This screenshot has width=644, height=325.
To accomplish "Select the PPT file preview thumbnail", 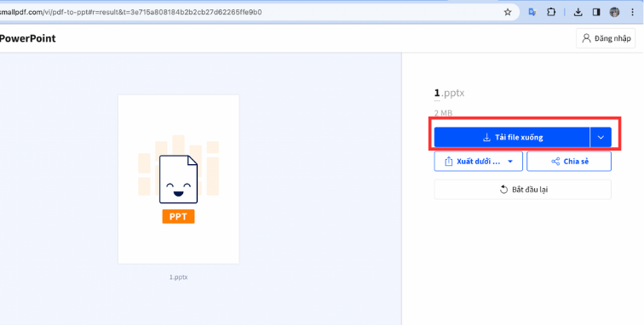I will pos(178,180).
